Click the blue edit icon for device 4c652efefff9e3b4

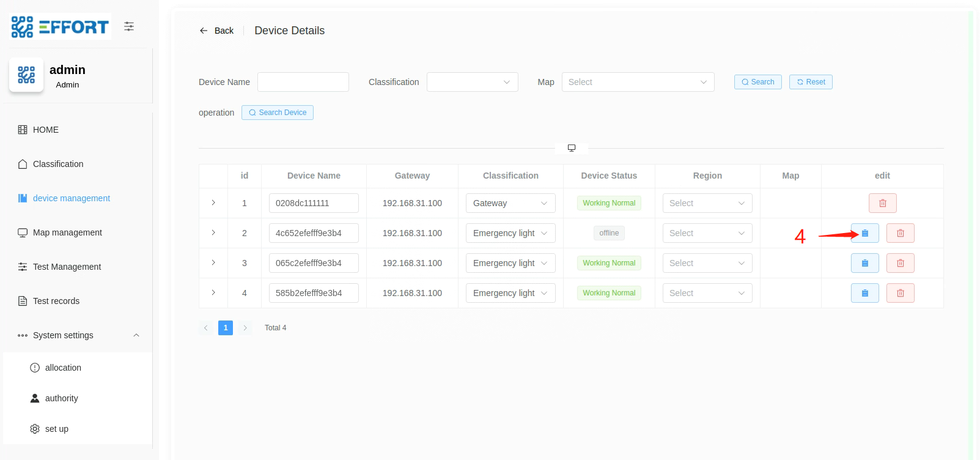tap(864, 233)
